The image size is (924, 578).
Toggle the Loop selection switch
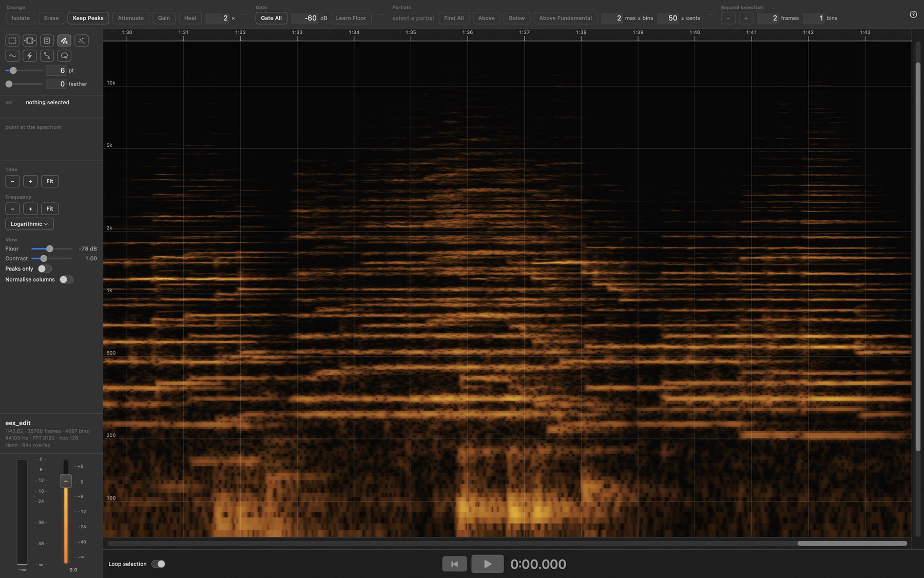coord(158,564)
